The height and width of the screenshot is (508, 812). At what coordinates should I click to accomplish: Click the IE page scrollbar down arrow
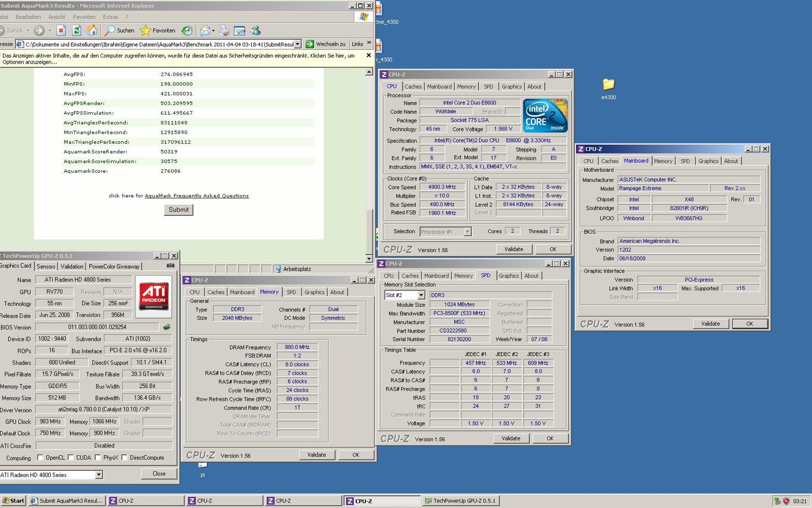(369, 259)
